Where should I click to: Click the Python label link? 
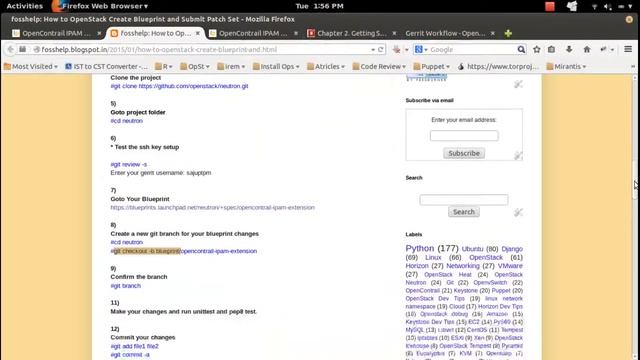point(420,248)
